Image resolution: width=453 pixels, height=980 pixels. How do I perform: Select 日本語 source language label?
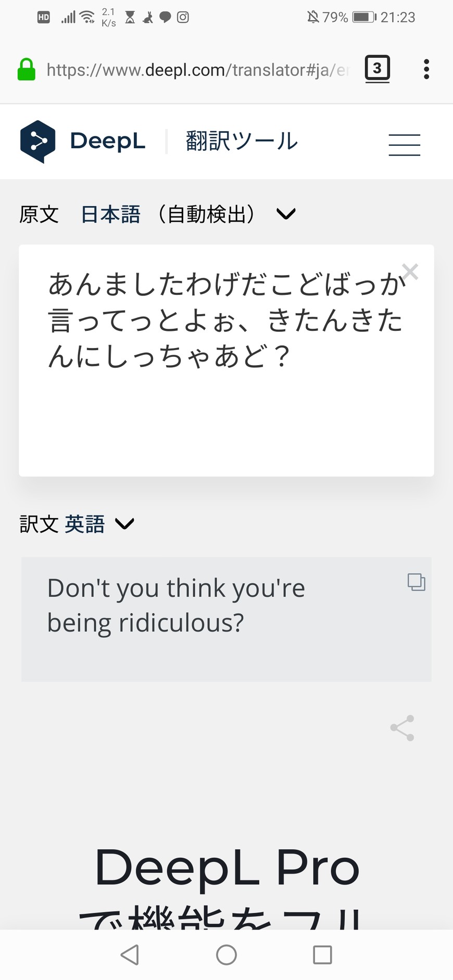pos(111,214)
